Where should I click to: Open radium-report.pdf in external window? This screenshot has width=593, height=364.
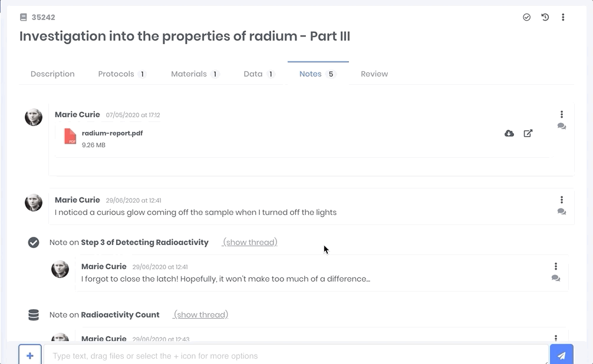(x=528, y=134)
